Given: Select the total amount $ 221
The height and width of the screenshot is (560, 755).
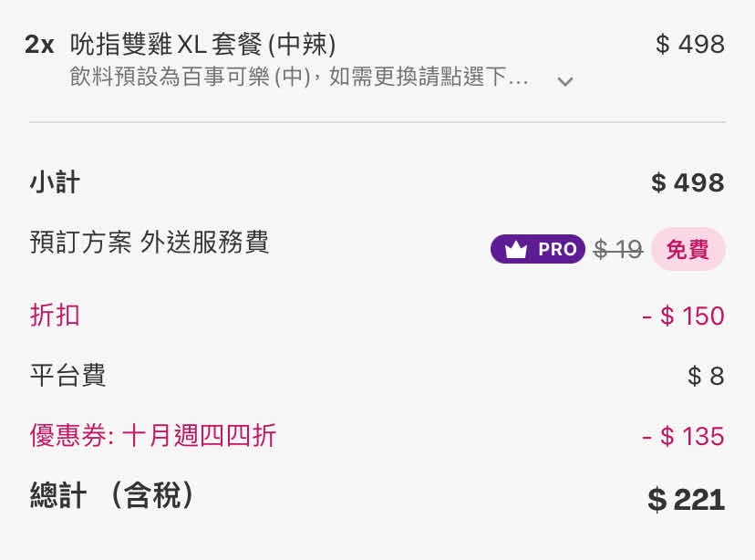Looking at the screenshot, I should click(686, 499).
